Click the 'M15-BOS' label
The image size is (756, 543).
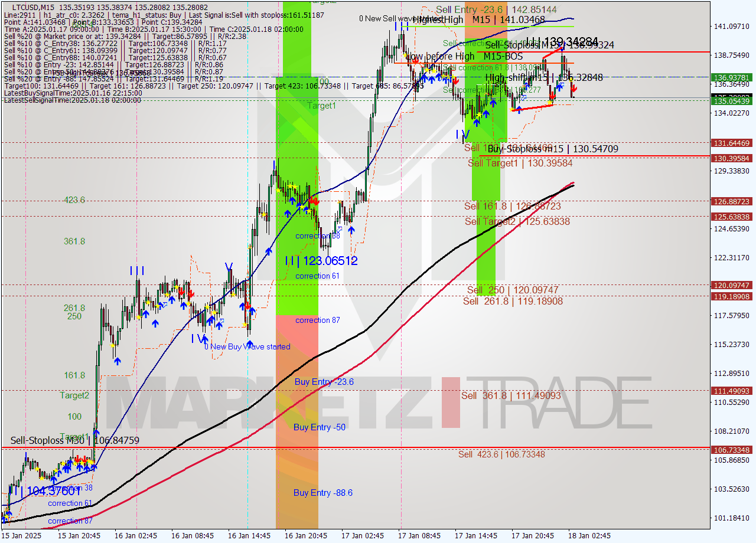coord(503,56)
